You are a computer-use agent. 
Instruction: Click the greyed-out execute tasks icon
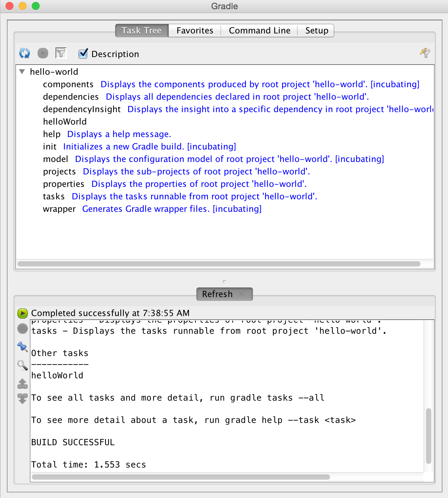click(43, 53)
